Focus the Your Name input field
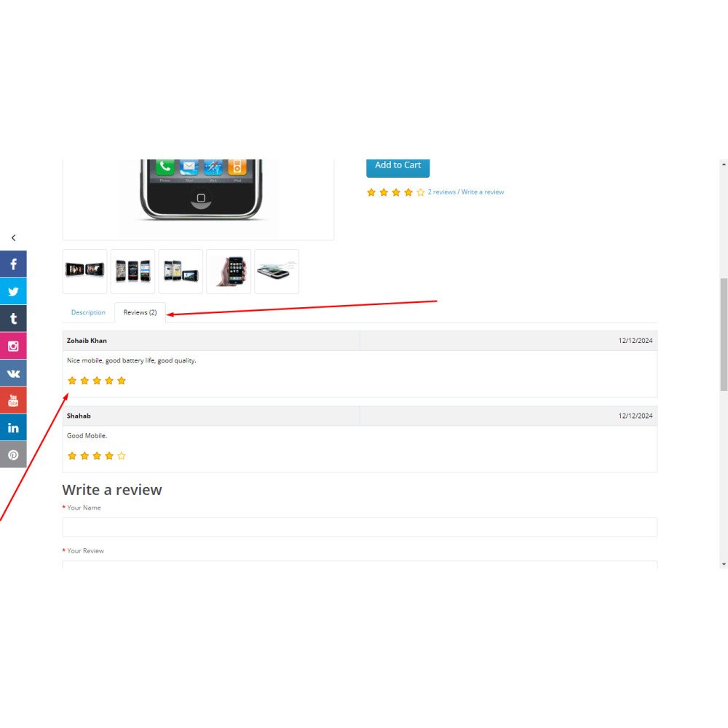728x728 pixels. [360, 527]
